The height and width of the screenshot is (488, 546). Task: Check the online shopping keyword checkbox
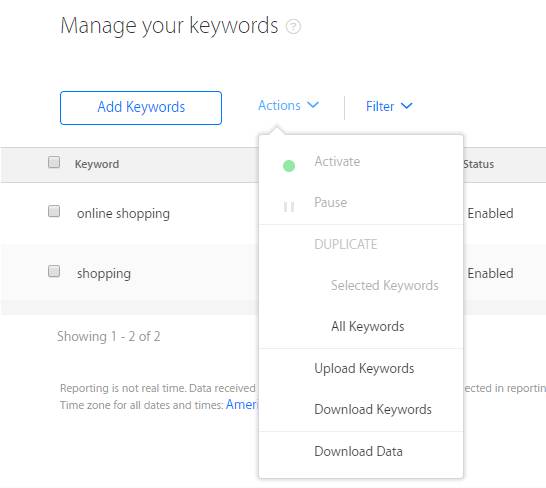tap(54, 211)
